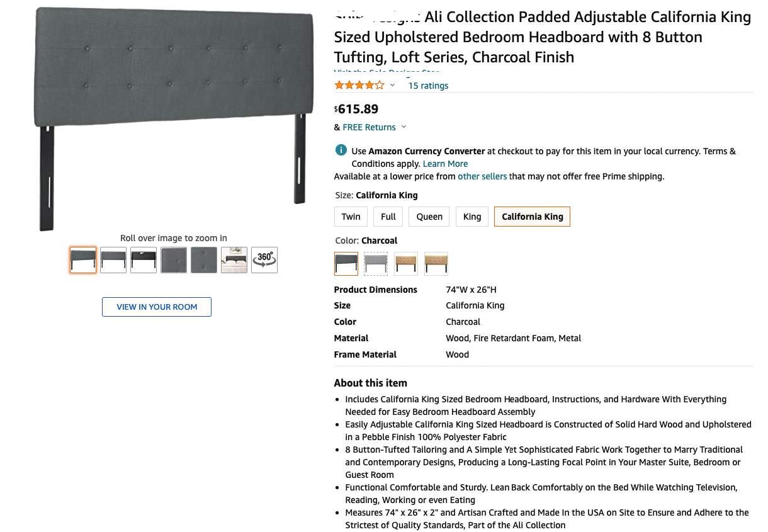View the bedroom scene thumbnail with bed
This screenshot has height=532, width=768.
234,260
